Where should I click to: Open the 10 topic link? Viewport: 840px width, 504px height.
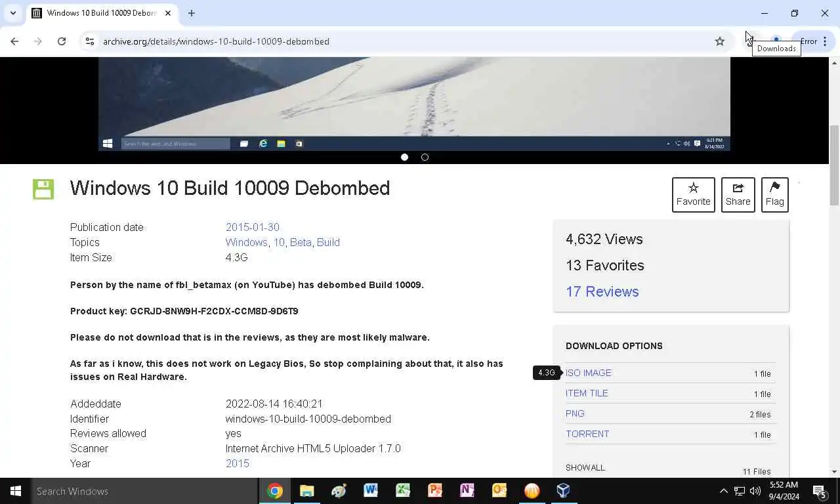(x=279, y=242)
